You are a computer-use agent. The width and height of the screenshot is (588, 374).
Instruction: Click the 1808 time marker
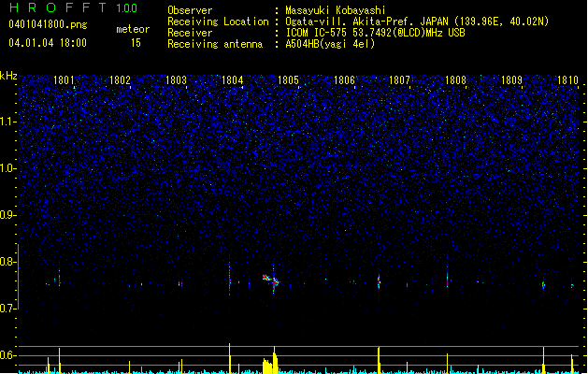pos(455,80)
